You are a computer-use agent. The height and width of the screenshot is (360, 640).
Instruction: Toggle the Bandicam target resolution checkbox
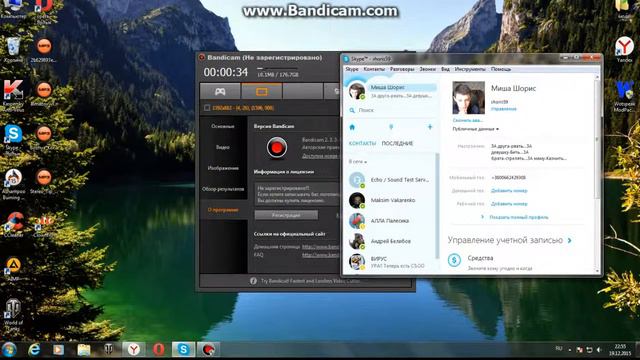coord(207,108)
